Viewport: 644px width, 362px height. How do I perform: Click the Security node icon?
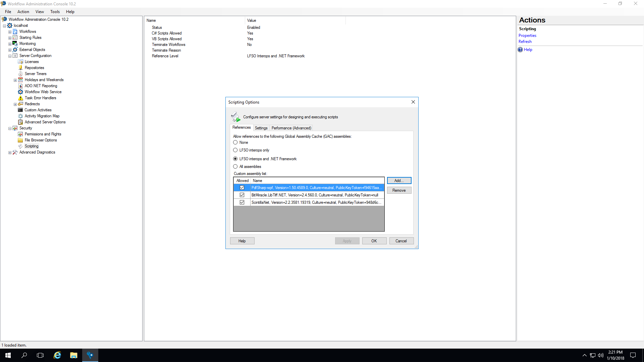15,128
